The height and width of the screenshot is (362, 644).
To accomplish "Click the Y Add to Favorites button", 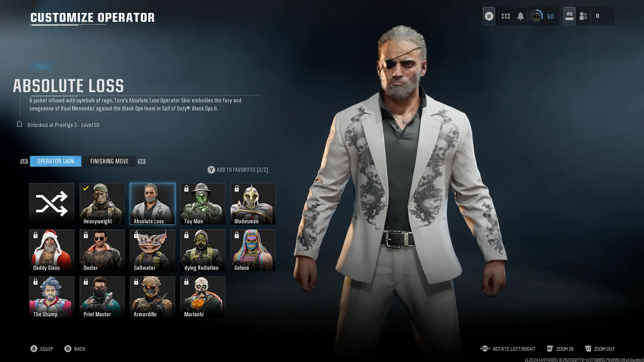I will [x=237, y=170].
